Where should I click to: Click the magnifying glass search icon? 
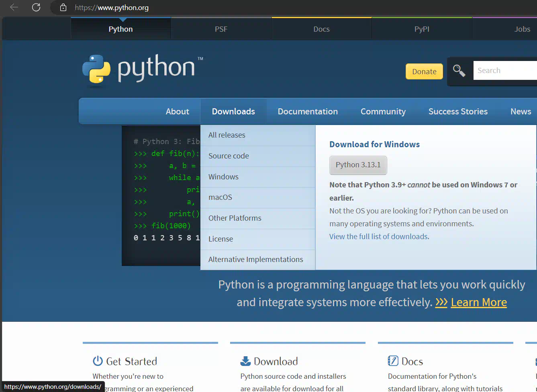pyautogui.click(x=459, y=71)
